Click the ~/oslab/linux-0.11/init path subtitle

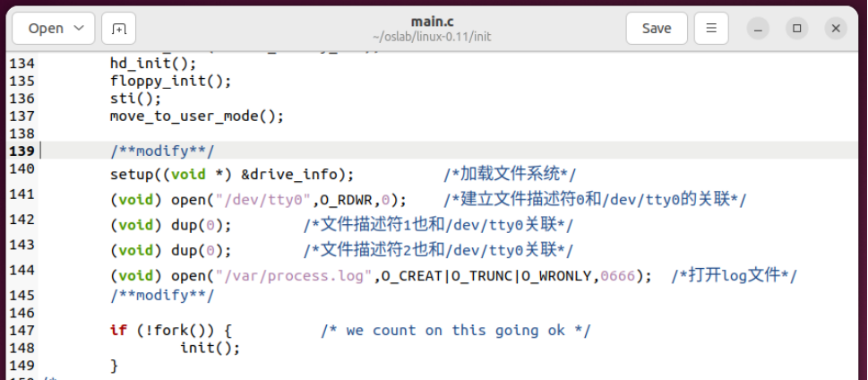click(x=432, y=37)
